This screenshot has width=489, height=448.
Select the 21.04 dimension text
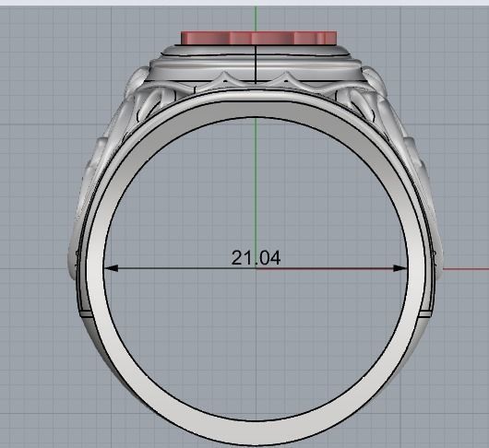pyautogui.click(x=256, y=258)
